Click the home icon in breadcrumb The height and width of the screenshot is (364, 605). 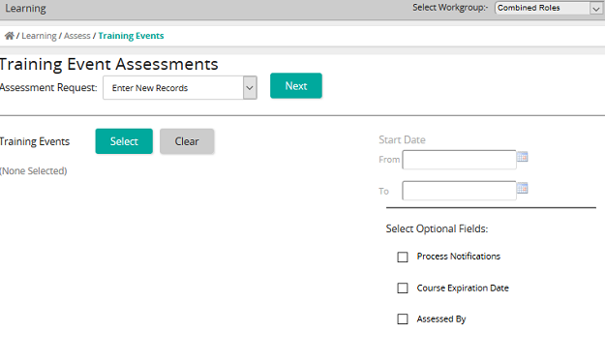(x=10, y=36)
